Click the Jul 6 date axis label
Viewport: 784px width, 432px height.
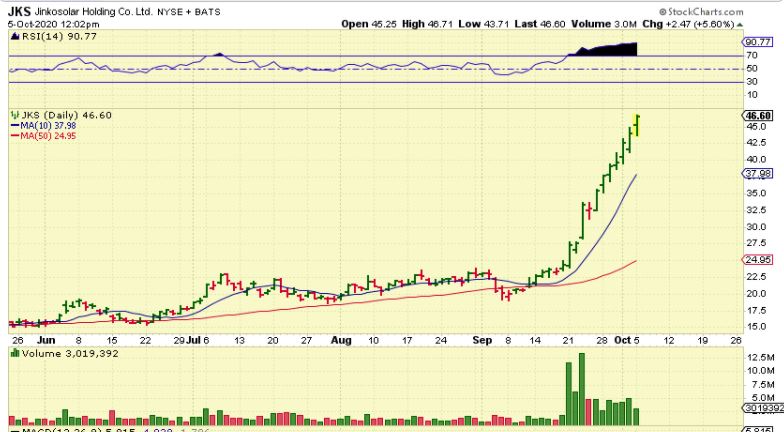[x=198, y=340]
